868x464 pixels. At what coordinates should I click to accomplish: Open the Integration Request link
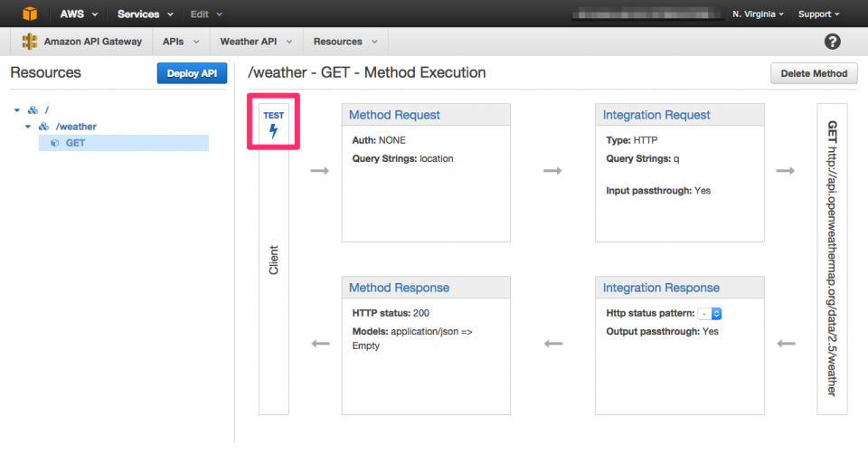click(x=656, y=115)
